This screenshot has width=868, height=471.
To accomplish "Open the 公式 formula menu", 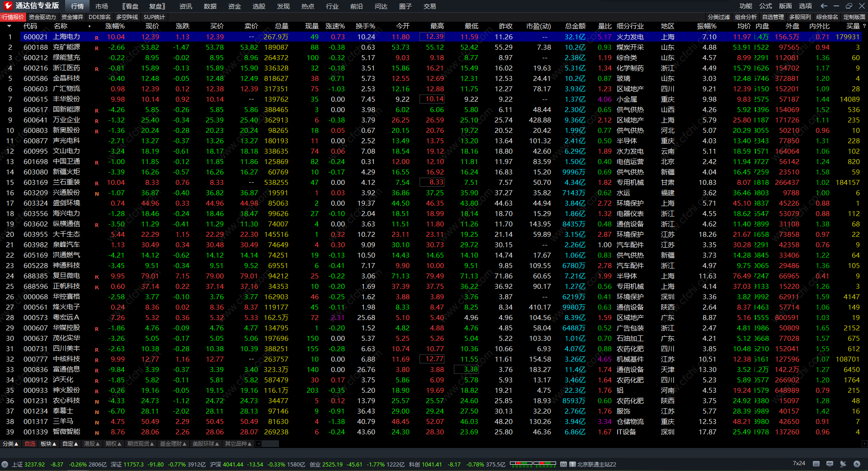I will point(766,6).
